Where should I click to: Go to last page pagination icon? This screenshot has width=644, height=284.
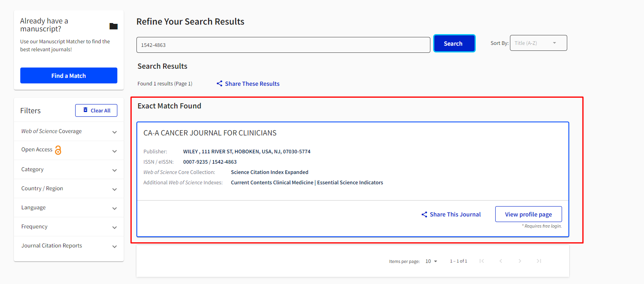coord(539,261)
